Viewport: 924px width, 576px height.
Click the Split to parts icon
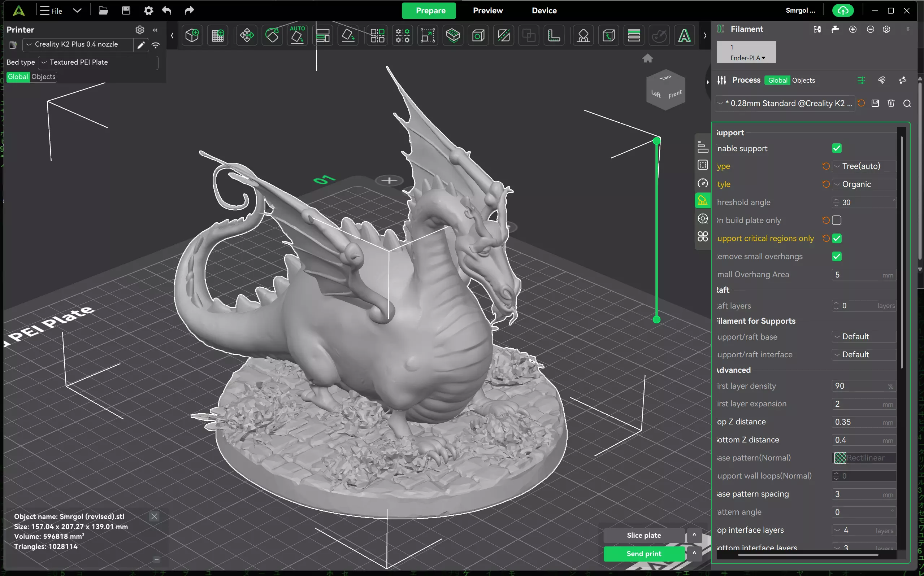[x=402, y=36]
